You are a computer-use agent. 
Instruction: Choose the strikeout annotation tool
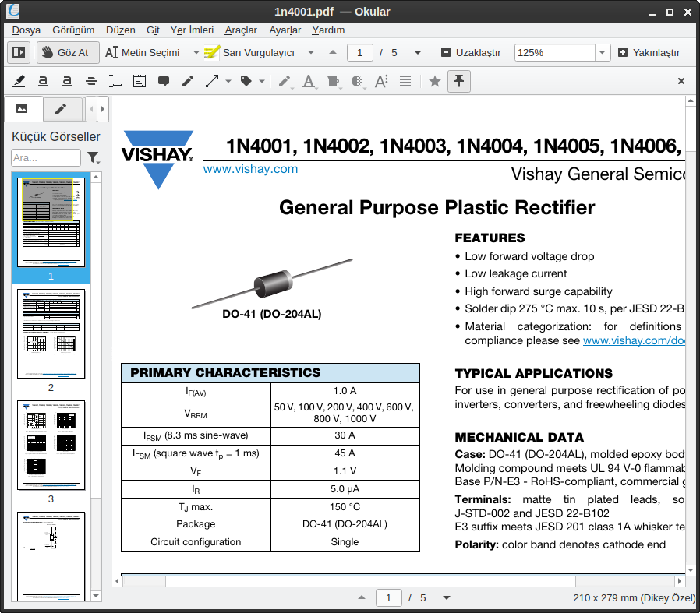pos(91,81)
